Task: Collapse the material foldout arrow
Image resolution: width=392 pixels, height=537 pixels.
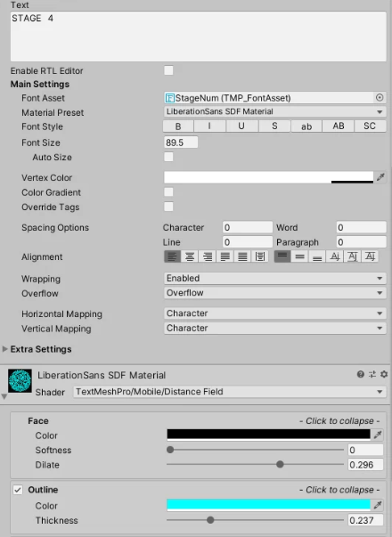Action: click(x=4, y=396)
